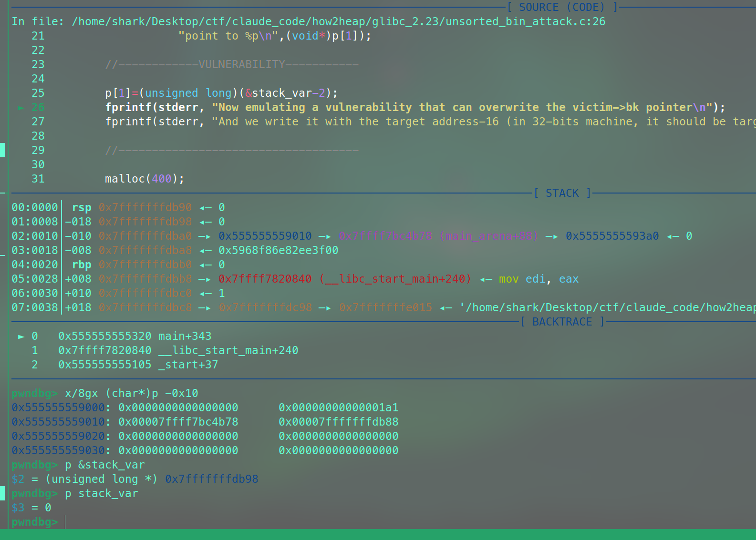Click the "And we write it with" fprintf line
This screenshot has height=540, width=756.
pos(430,122)
